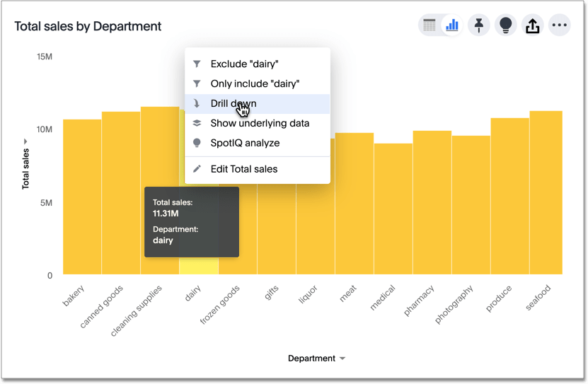The image size is (588, 384).
Task: Click the share/export icon
Action: [532, 25]
